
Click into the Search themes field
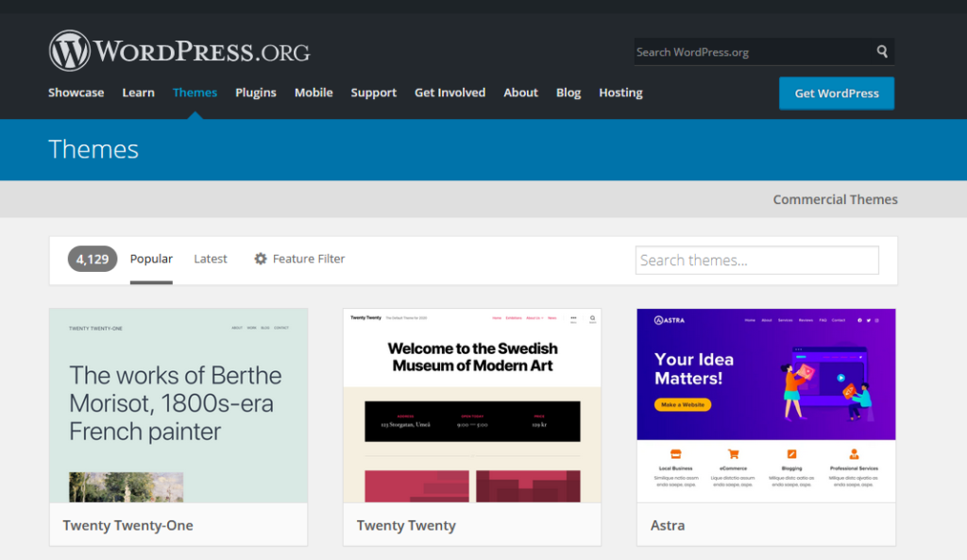click(756, 261)
